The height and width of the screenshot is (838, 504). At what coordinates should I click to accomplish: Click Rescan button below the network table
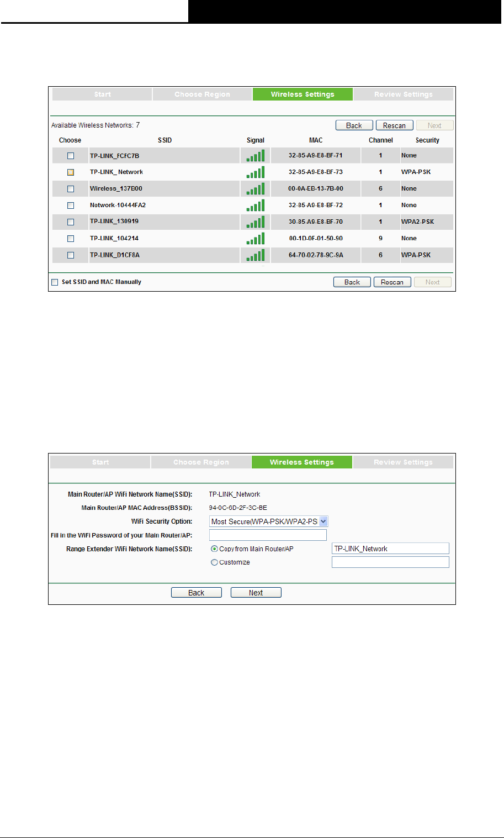[392, 282]
